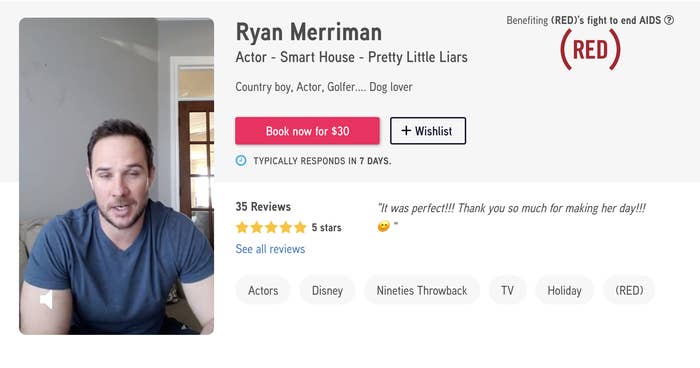Open the Holiday category tag
The height and width of the screenshot is (368, 700).
click(x=564, y=290)
